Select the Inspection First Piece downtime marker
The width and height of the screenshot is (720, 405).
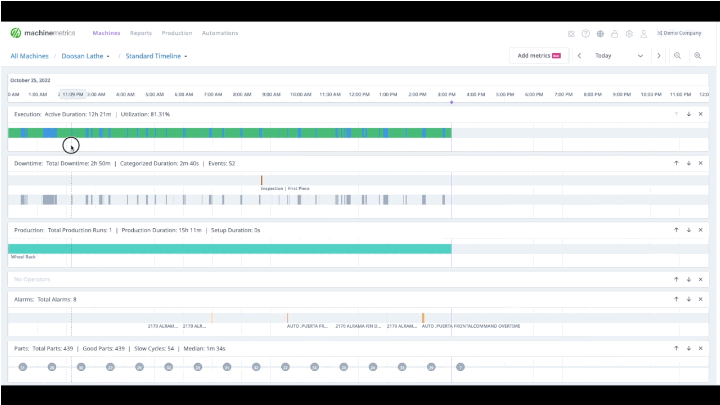pyautogui.click(x=262, y=180)
